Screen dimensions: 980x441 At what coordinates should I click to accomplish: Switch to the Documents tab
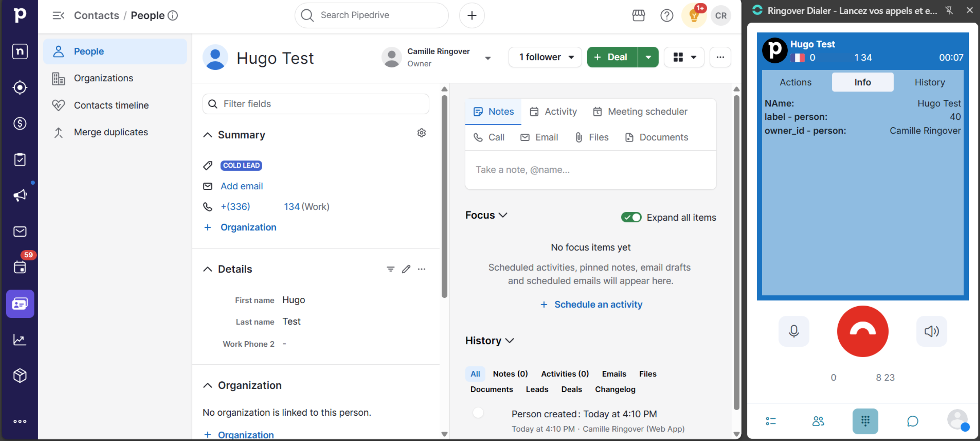point(656,137)
